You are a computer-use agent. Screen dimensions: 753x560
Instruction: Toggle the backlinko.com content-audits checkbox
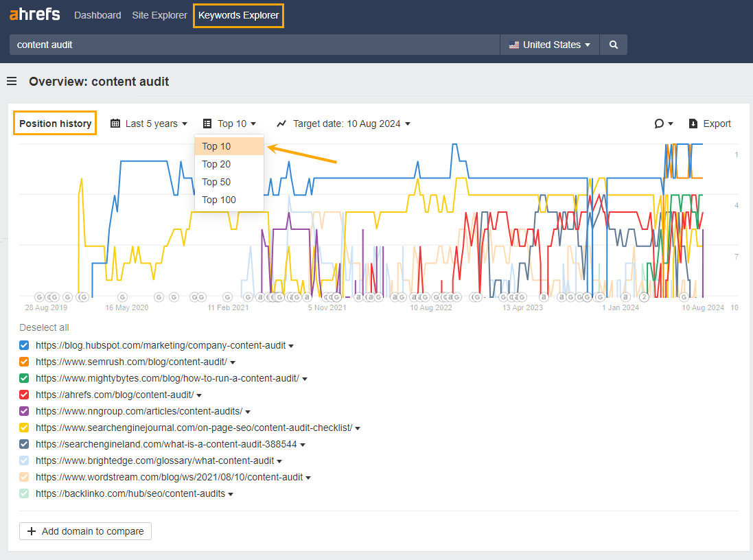[x=24, y=493]
